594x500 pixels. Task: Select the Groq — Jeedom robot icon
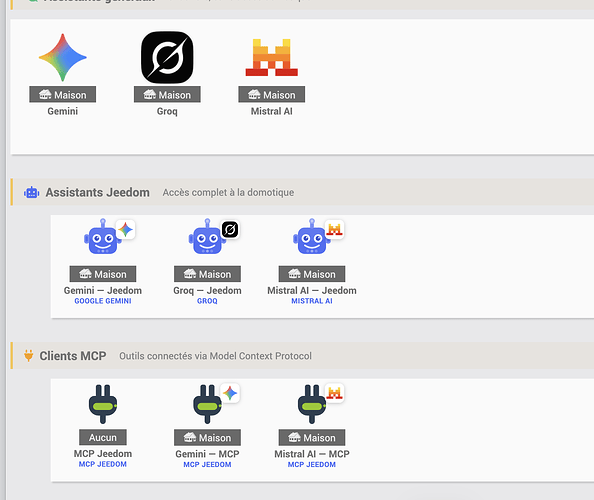[x=207, y=237]
